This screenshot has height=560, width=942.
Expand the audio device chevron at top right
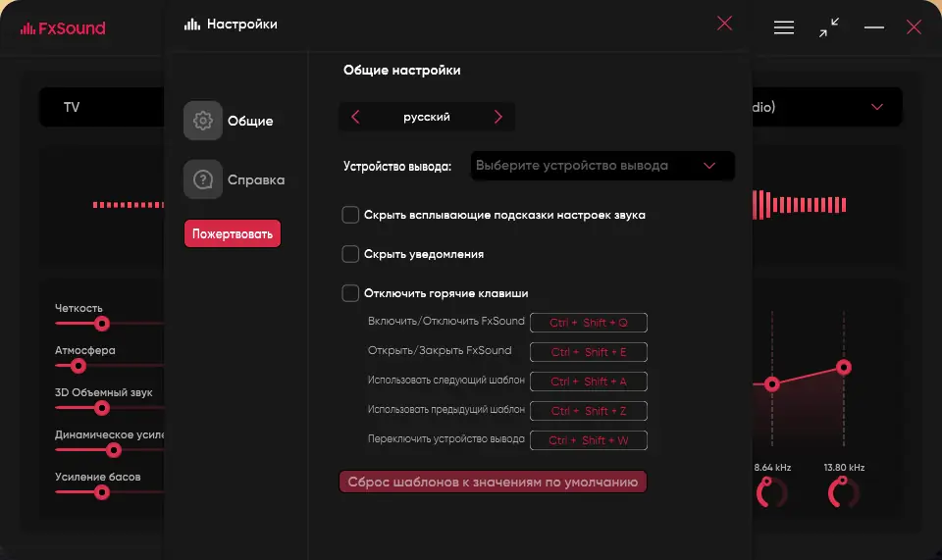[x=876, y=107]
